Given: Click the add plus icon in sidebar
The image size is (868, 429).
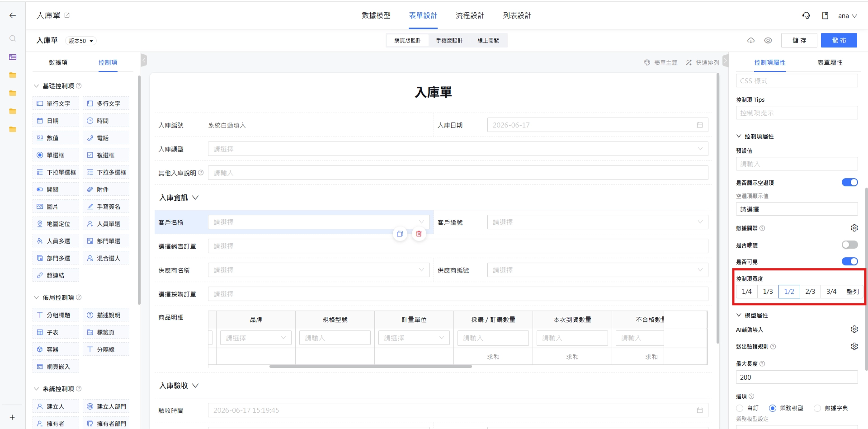Looking at the screenshot, I should [12, 417].
